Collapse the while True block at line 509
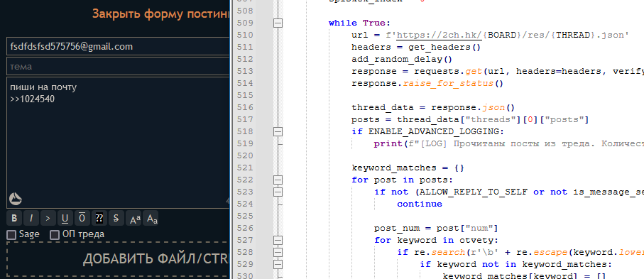 [278, 23]
